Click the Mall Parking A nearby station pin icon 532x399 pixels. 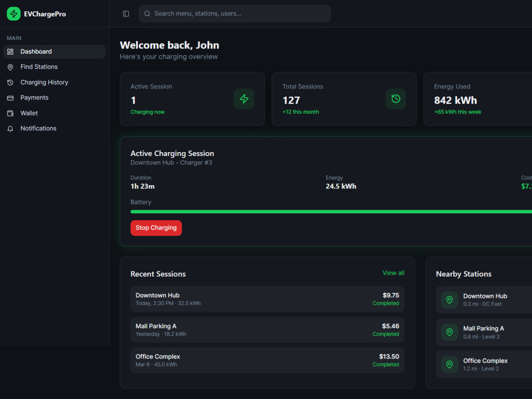tap(450, 332)
